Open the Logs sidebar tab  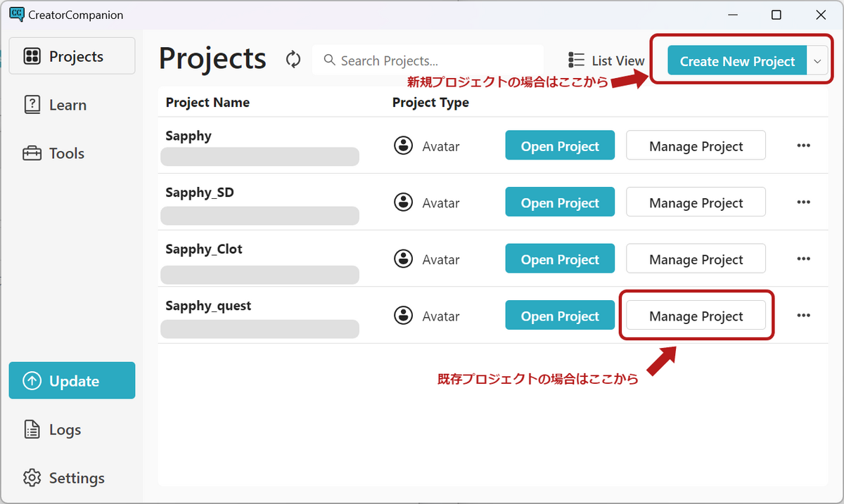(72, 429)
